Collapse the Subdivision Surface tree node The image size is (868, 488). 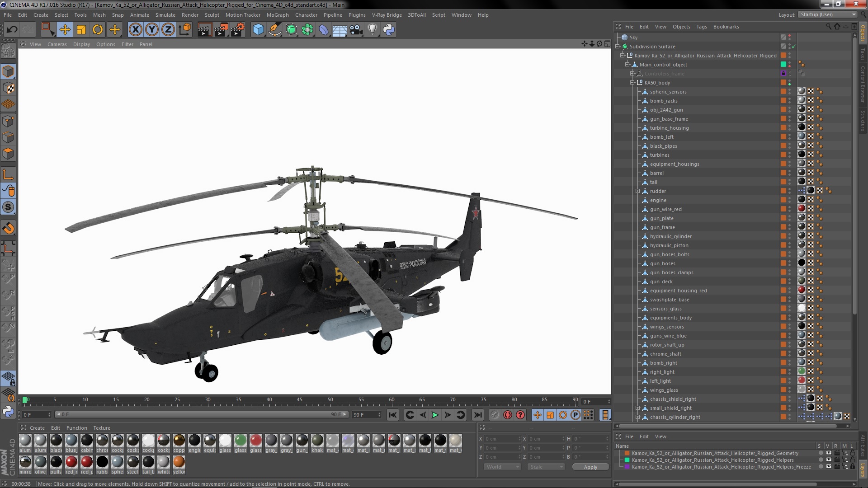click(x=618, y=47)
